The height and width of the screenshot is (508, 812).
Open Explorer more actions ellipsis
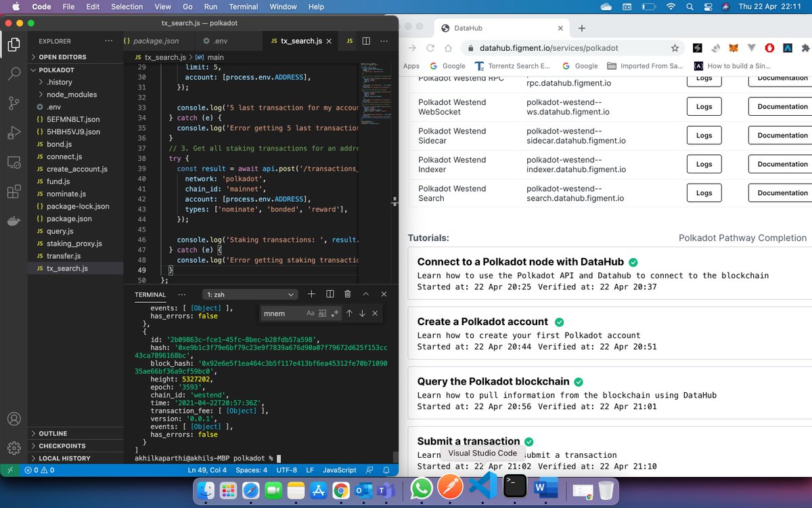[110, 41]
